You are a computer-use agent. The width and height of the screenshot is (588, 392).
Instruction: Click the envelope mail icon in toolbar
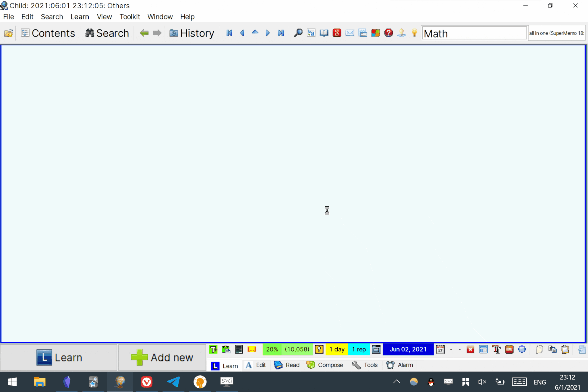(350, 33)
